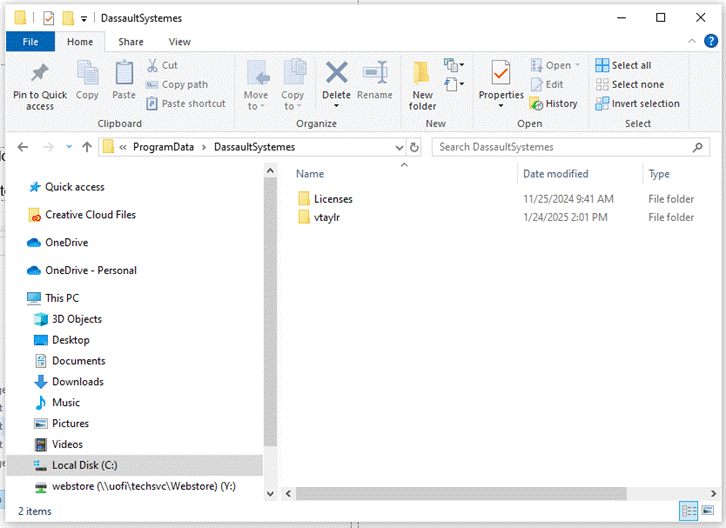Click the Cut scissors icon
This screenshot has width=726, height=528.
coord(152,65)
